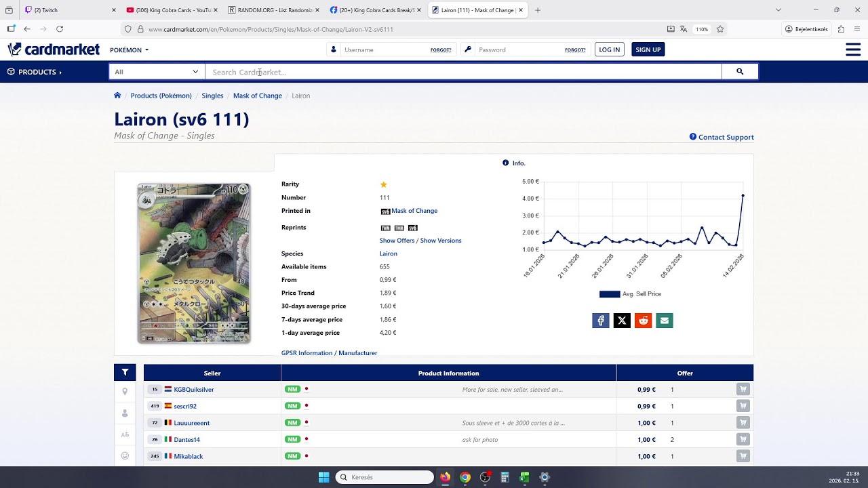The width and height of the screenshot is (868, 488).
Task: Open the hamburger menu at top right
Action: (x=853, y=49)
